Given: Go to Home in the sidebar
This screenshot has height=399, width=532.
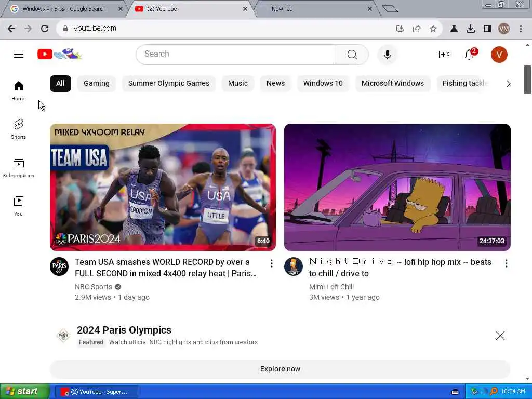Looking at the screenshot, I should coord(18,90).
